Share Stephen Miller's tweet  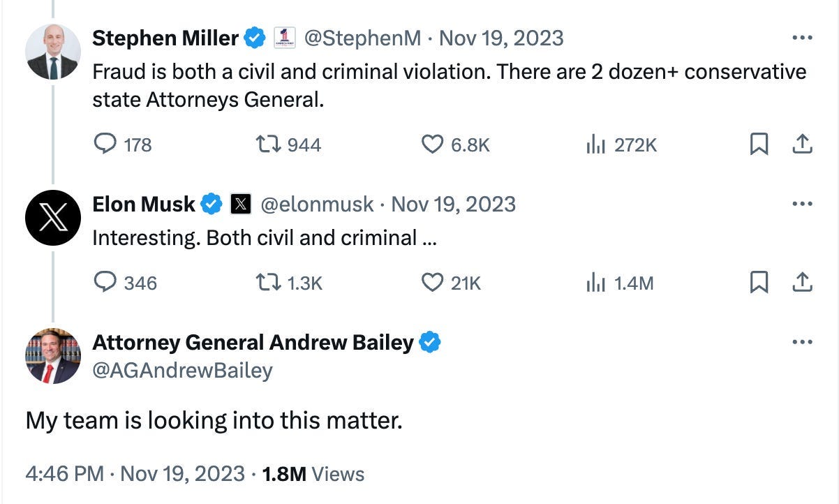(803, 144)
